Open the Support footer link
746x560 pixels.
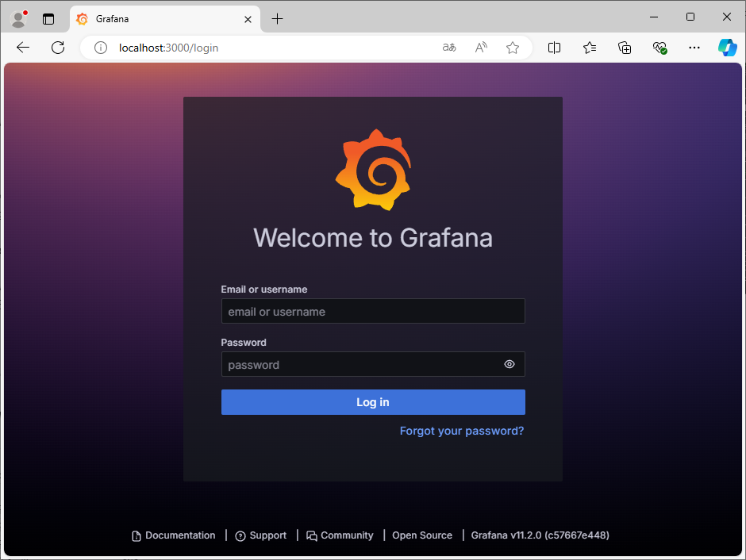click(x=261, y=535)
